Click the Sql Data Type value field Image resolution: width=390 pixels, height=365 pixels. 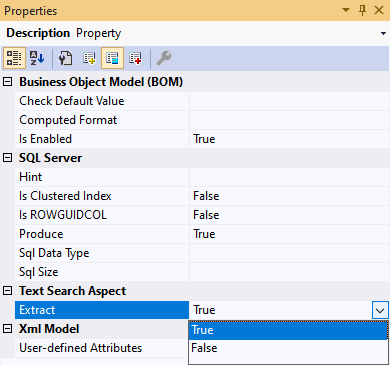[289, 253]
